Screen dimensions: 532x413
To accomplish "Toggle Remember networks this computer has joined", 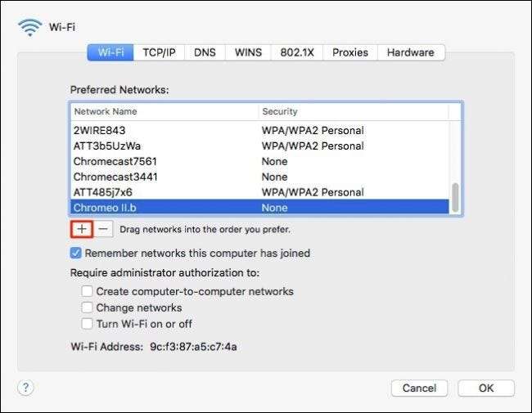I will coord(76,253).
